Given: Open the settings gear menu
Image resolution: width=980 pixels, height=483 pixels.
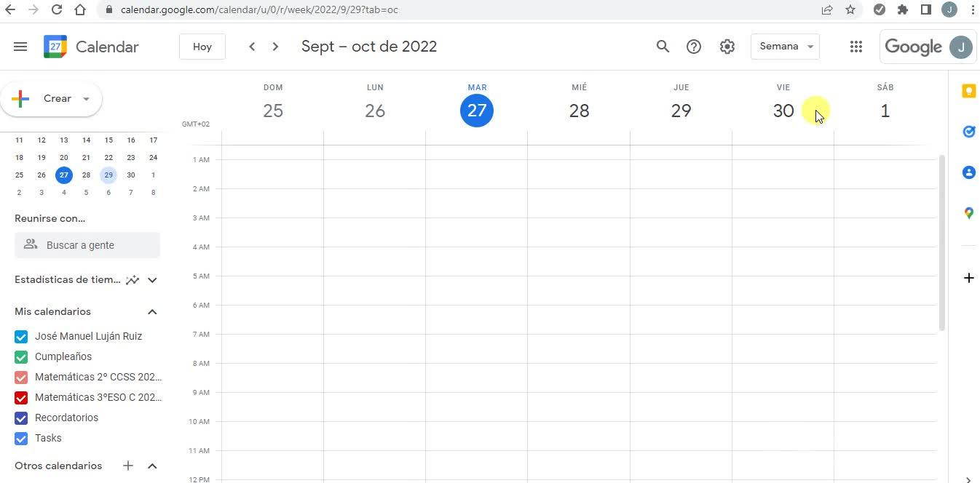Looking at the screenshot, I should pyautogui.click(x=727, y=47).
